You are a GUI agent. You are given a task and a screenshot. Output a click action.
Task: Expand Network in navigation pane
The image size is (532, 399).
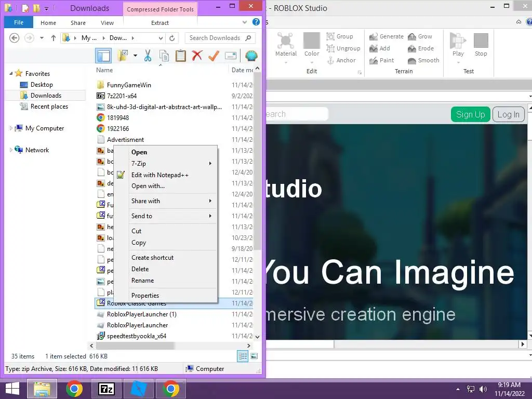point(11,150)
